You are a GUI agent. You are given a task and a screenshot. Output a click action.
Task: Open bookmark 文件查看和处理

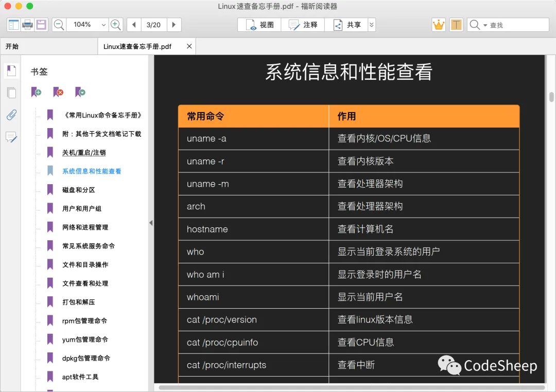pos(85,283)
